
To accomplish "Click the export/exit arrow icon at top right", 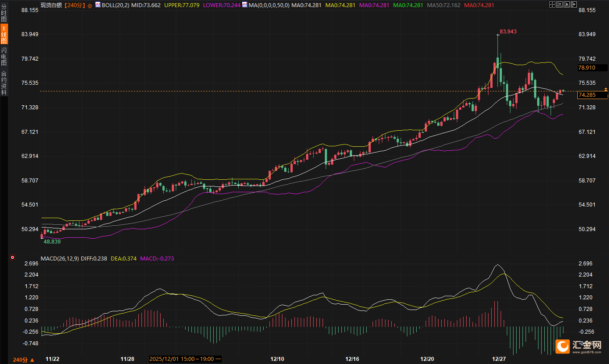I will [x=574, y=4].
